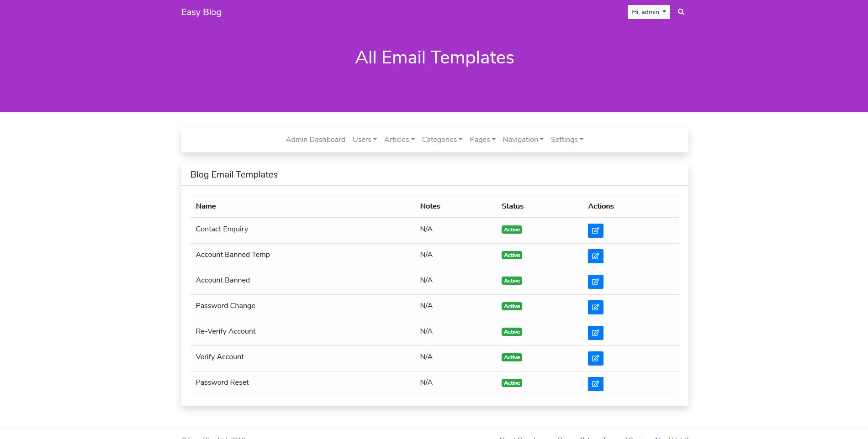Go to Admin Dashboard
Image resolution: width=868 pixels, height=439 pixels.
(315, 140)
